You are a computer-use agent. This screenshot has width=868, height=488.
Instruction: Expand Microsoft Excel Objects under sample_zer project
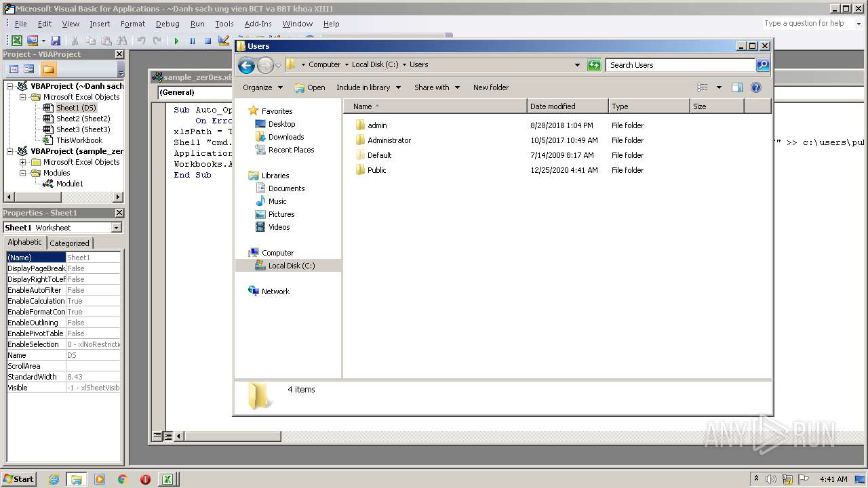tap(23, 162)
